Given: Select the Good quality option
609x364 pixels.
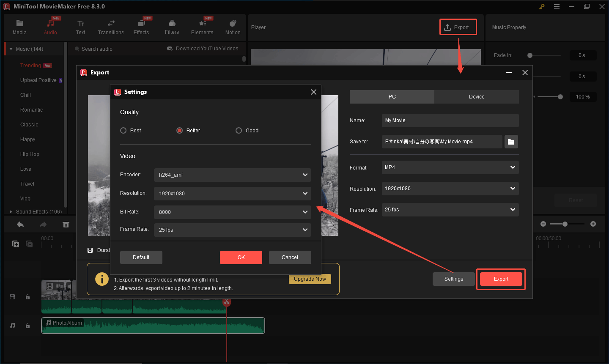Looking at the screenshot, I should pyautogui.click(x=247, y=131).
